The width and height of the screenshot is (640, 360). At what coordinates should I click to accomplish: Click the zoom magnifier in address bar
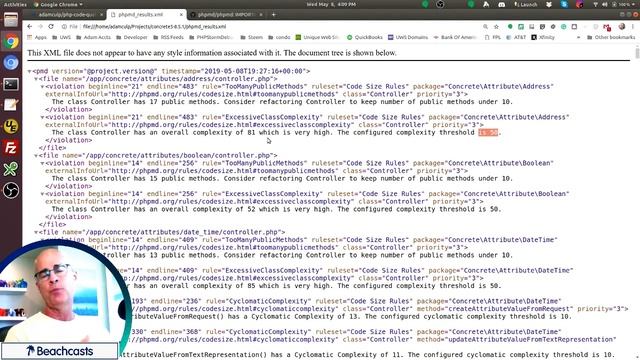pyautogui.click(x=485, y=27)
